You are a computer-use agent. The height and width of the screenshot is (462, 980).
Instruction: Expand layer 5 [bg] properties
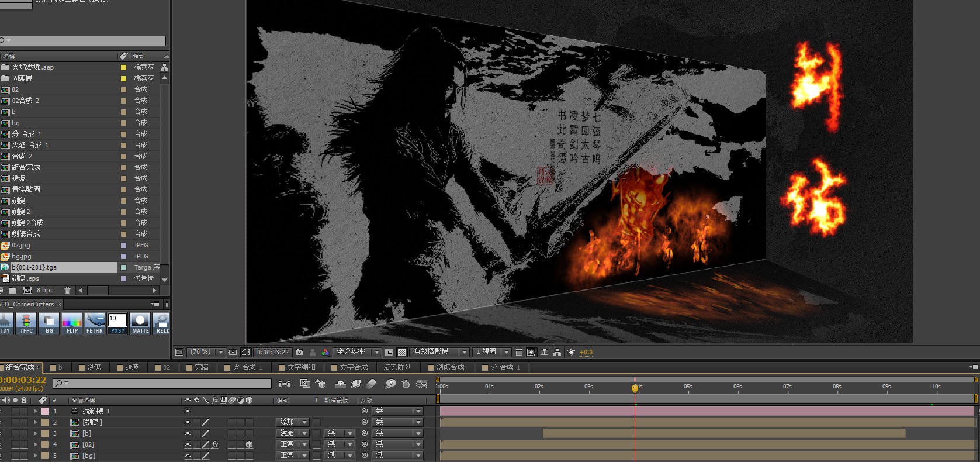pyautogui.click(x=35, y=456)
